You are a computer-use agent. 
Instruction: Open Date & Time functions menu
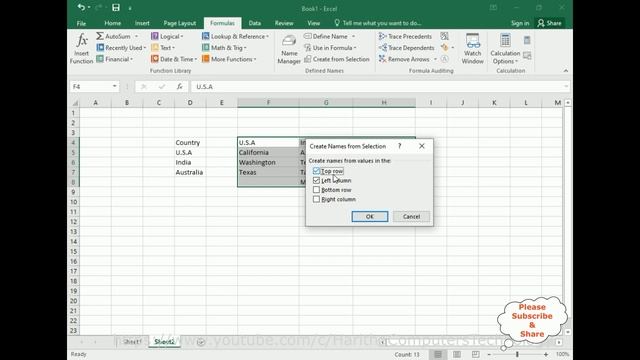[174, 59]
